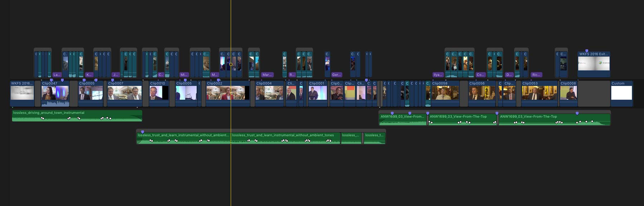Select the trust_and_learn audio clip ending 'ambient_tones'
Image resolution: width=644 pixels, height=206 pixels.
pyautogui.click(x=286, y=138)
